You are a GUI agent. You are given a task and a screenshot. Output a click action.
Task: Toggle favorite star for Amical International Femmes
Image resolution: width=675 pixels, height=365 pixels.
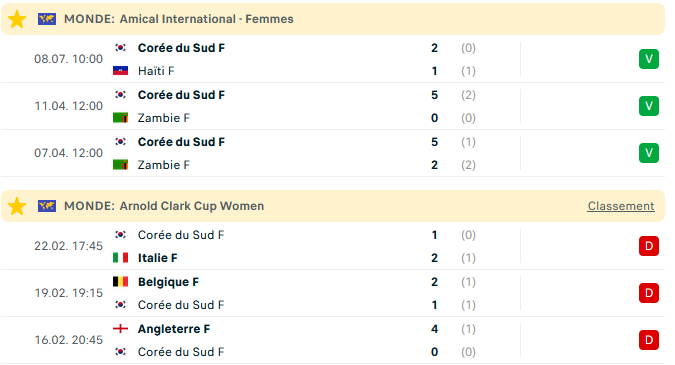[17, 19]
